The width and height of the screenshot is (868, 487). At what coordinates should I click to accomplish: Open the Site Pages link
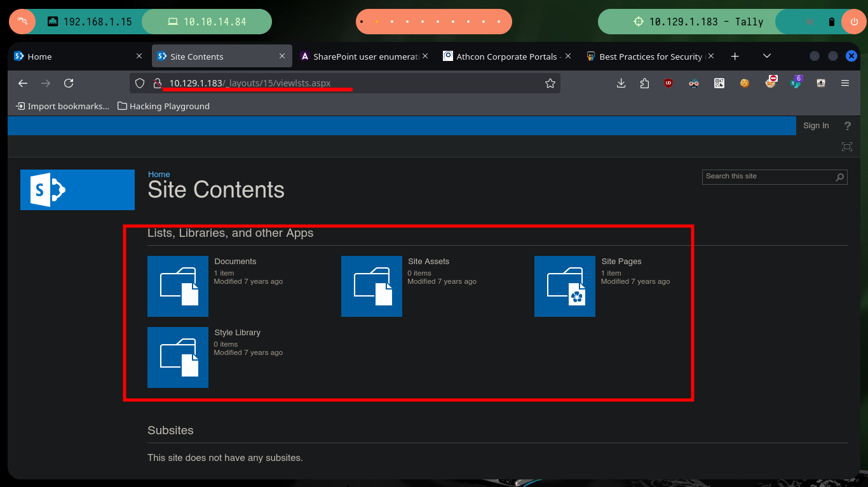point(621,262)
